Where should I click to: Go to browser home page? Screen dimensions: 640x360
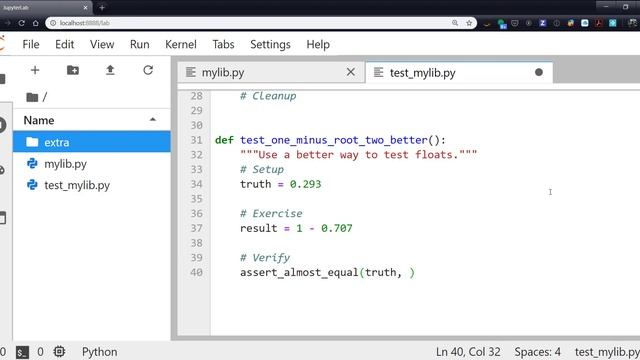[36, 23]
